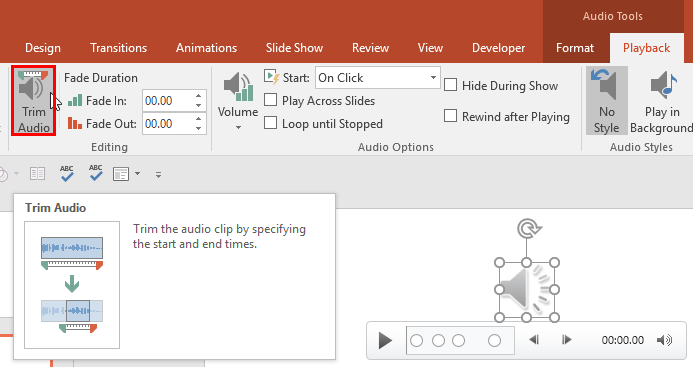The image size is (693, 367).
Task: Click the Fade In duration field
Action: (x=168, y=101)
